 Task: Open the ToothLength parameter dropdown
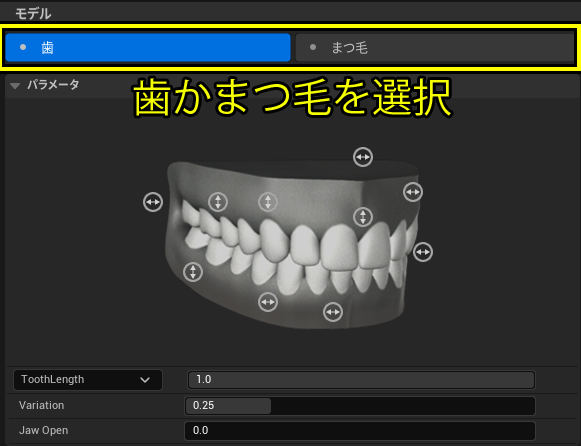pos(88,380)
